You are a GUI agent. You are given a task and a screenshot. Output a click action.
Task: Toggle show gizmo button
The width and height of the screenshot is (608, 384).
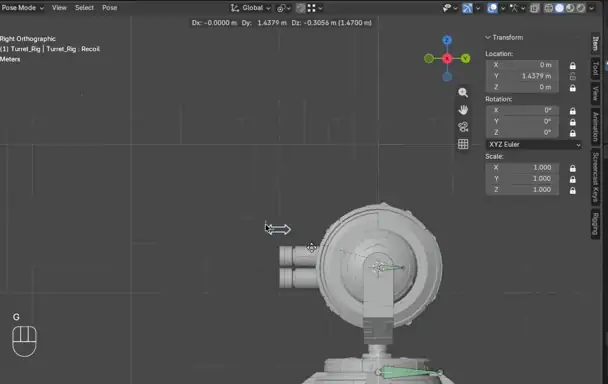coord(467,8)
